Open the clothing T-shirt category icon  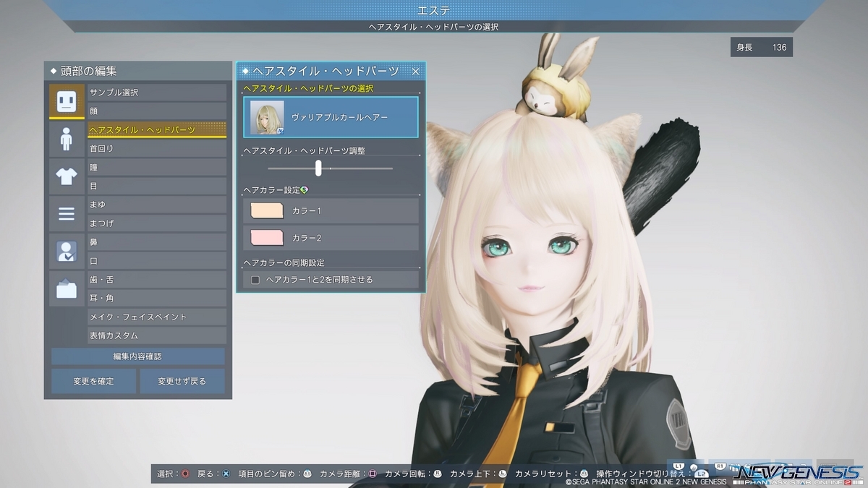coord(67,176)
